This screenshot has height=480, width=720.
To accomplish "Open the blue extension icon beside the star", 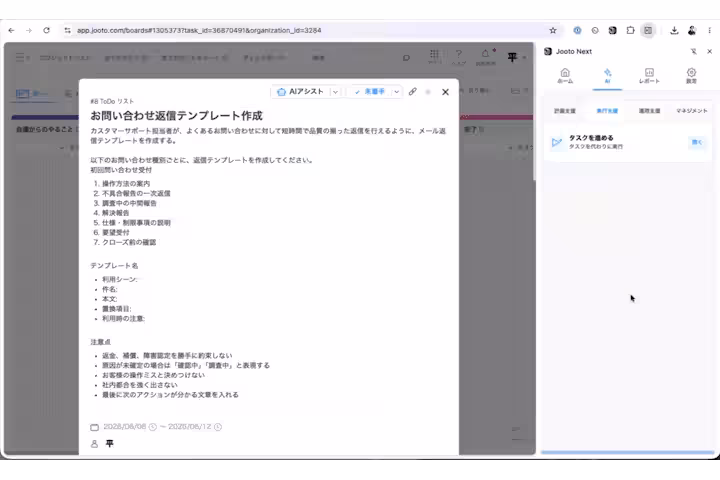I will pyautogui.click(x=577, y=30).
